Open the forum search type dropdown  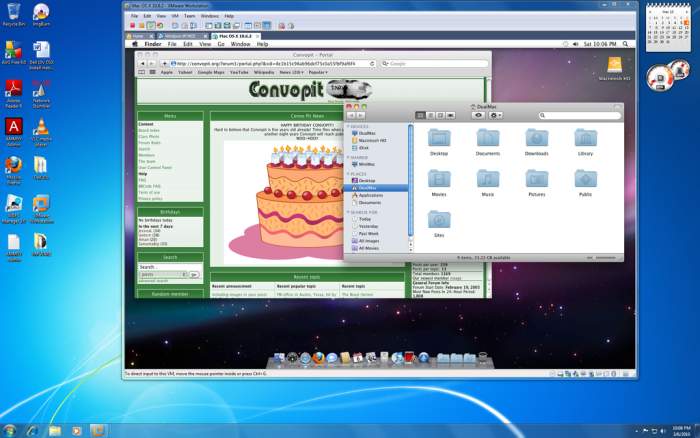[x=163, y=275]
